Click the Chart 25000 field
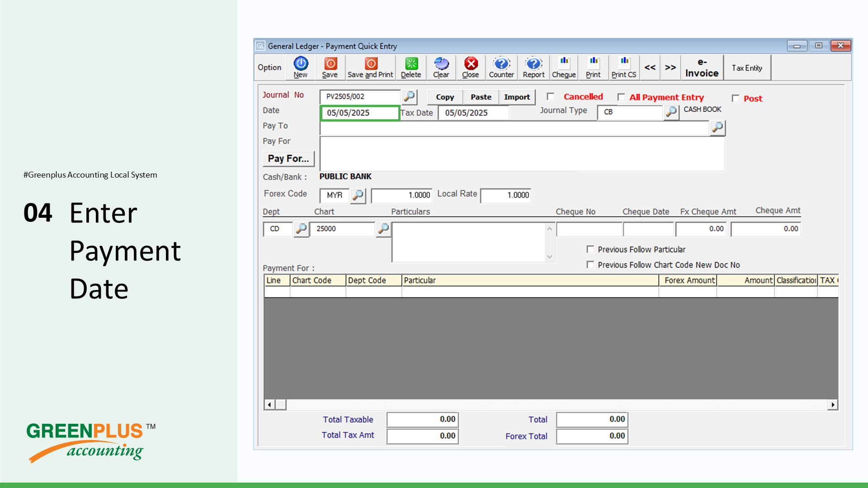Screen dimensions: 868x488 point(343,229)
